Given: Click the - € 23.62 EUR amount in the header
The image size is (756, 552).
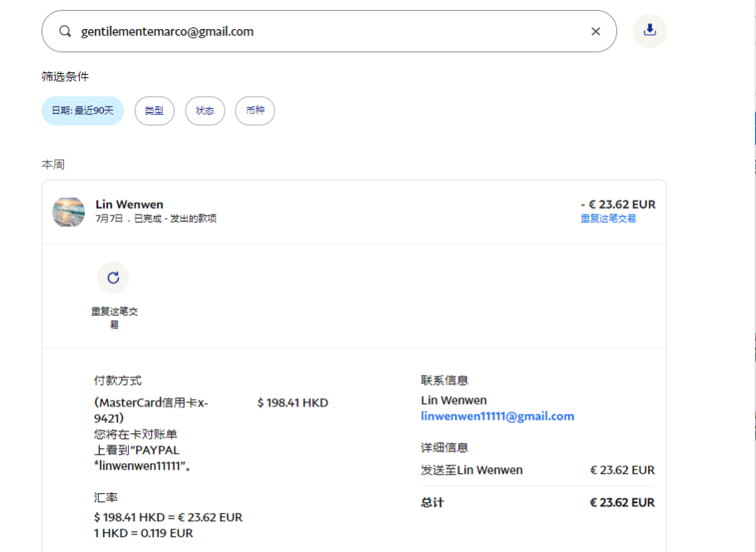Looking at the screenshot, I should (618, 205).
